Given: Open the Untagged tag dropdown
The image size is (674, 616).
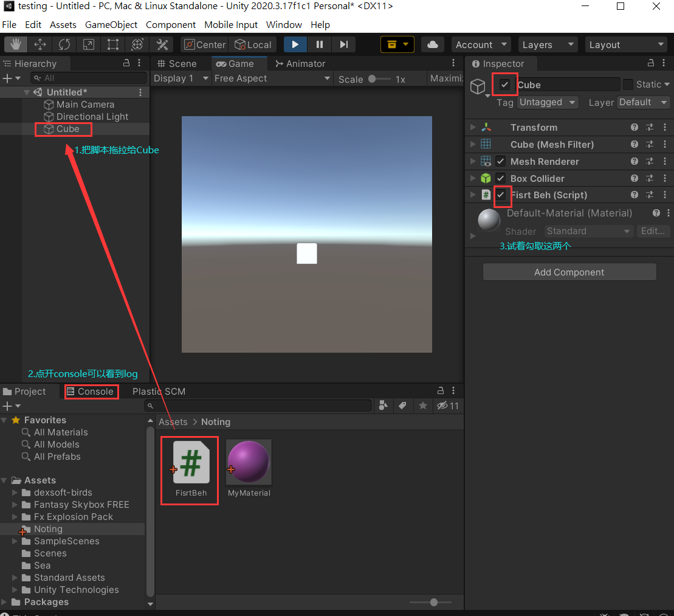Looking at the screenshot, I should pos(548,102).
